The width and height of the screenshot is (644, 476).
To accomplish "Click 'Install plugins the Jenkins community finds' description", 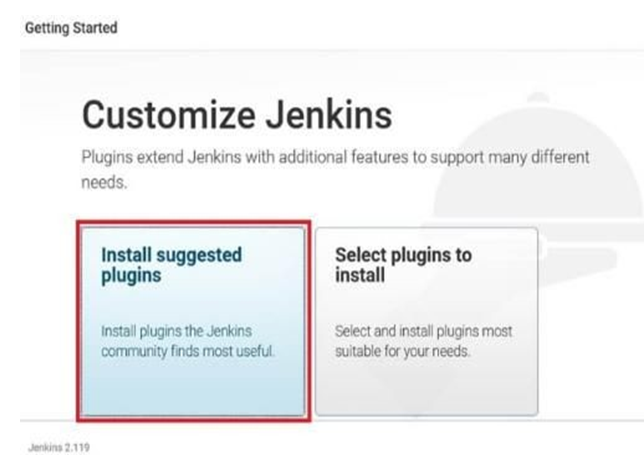I will [x=188, y=341].
